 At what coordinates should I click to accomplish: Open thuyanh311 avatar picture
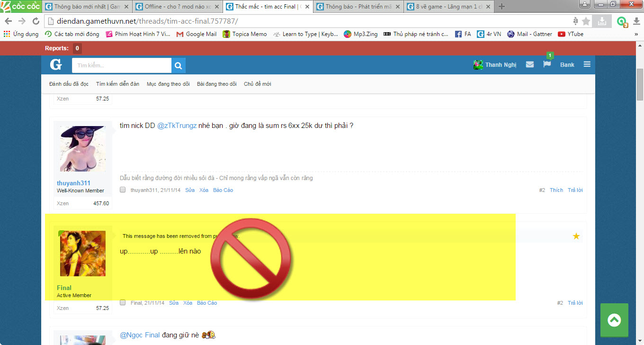pyautogui.click(x=83, y=149)
